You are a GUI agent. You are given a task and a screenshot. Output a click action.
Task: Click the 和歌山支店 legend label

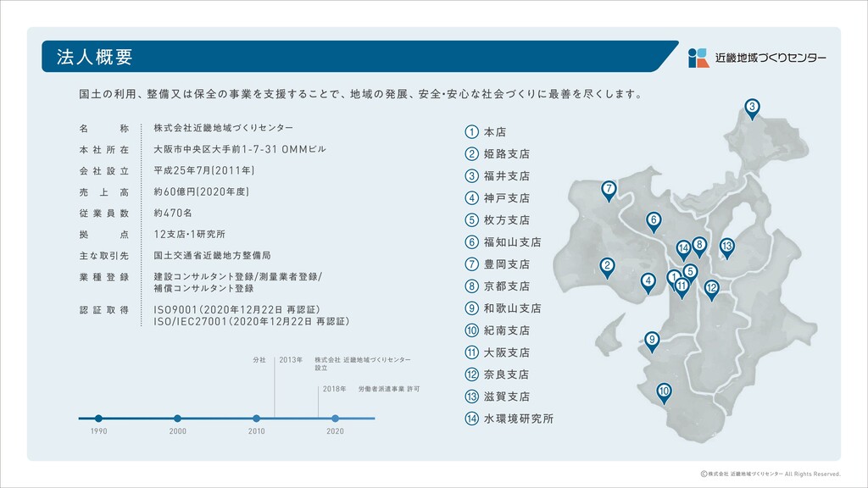pos(513,308)
